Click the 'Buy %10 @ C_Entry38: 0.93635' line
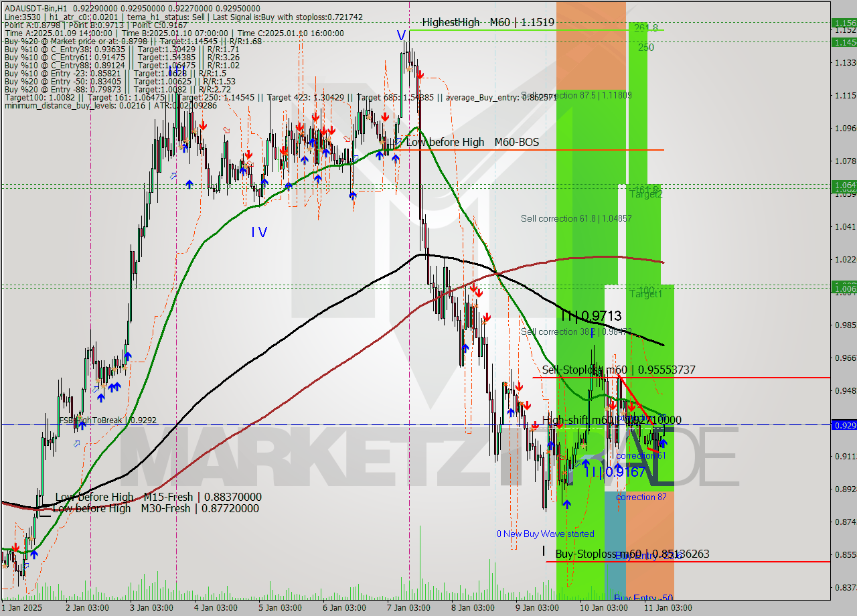The image size is (857, 616). [122, 49]
